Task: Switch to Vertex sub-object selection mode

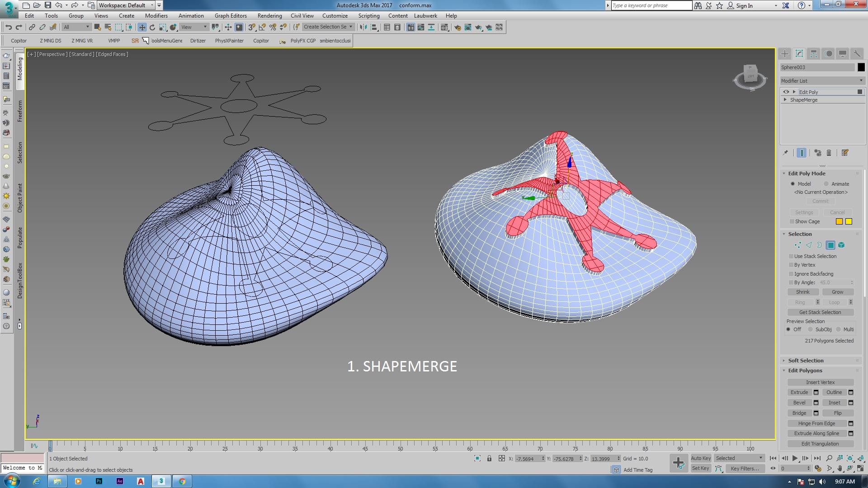Action: pos(797,245)
